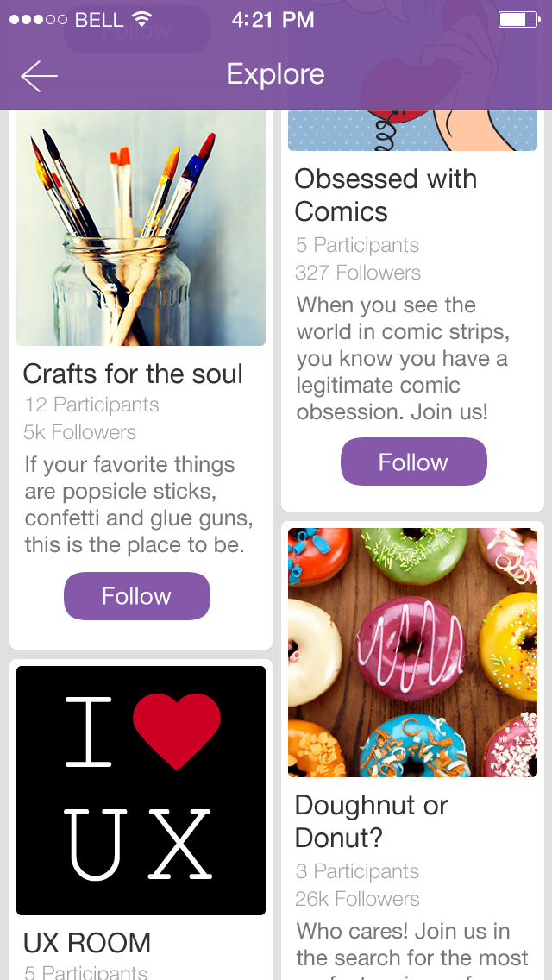Tap the back arrow icon
This screenshot has height=980, width=552.
[39, 76]
